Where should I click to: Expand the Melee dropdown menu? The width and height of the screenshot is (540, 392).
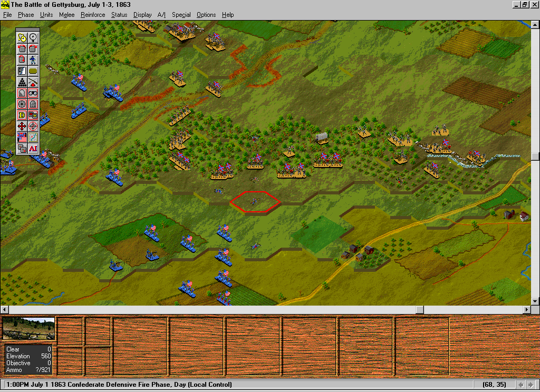pos(66,15)
